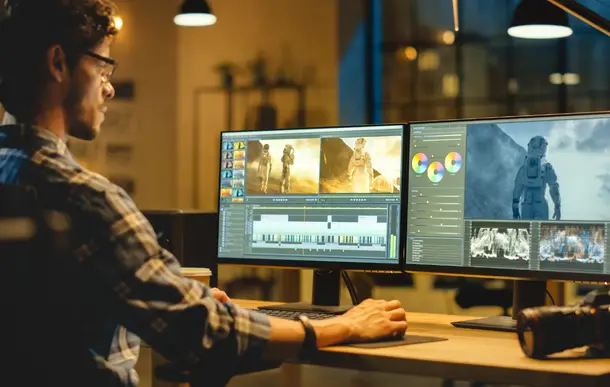Click the program preview showing one astronaut
This screenshot has width=610, height=387.
(x=360, y=165)
